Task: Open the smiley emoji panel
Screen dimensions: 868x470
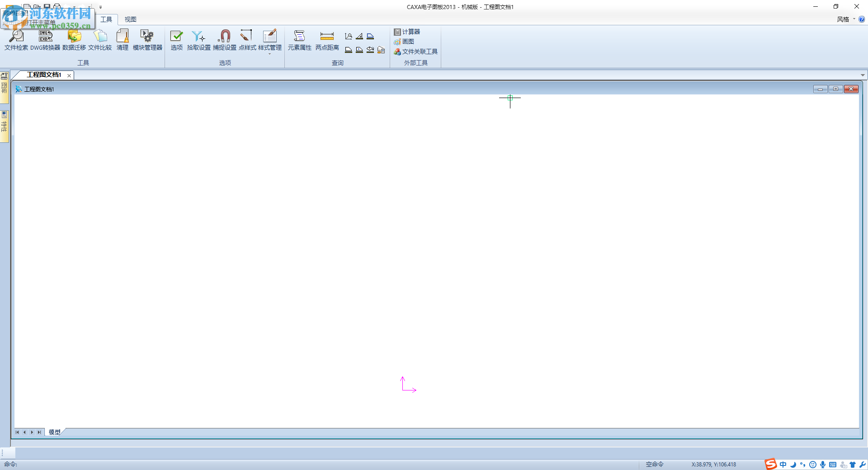Action: tap(813, 465)
